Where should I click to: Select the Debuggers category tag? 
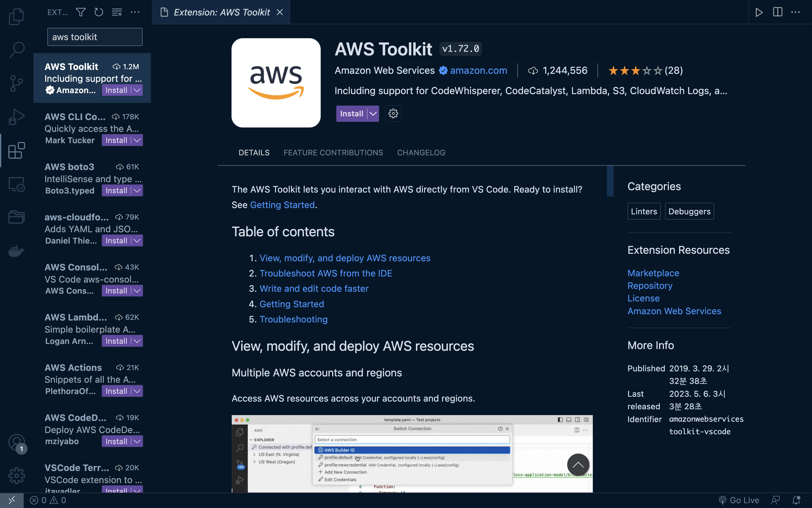(x=689, y=211)
